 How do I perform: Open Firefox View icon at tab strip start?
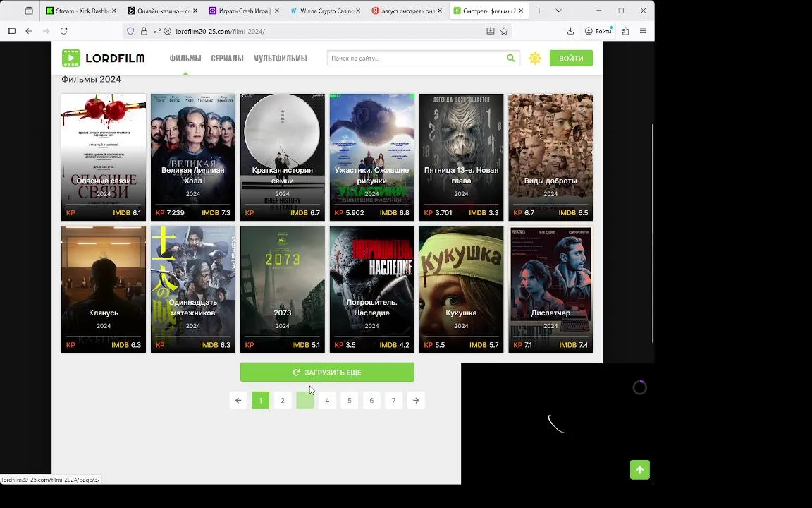(x=29, y=11)
